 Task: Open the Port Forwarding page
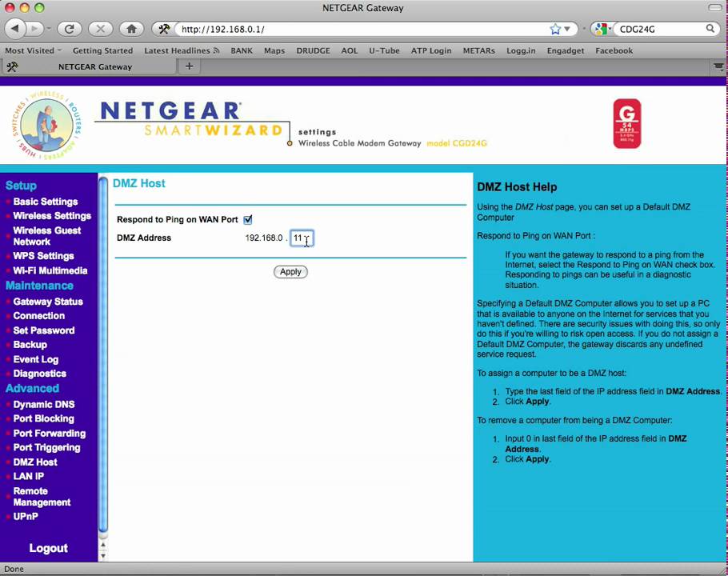[50, 433]
